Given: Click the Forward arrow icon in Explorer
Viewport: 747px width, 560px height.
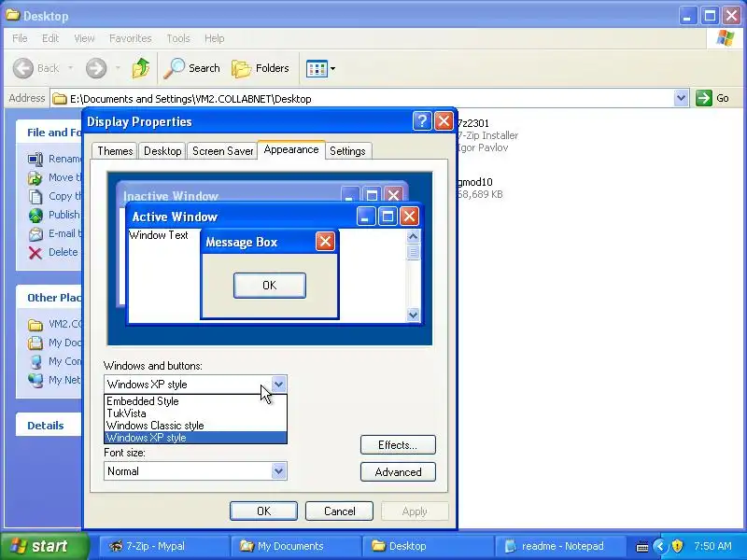Looking at the screenshot, I should (96, 68).
